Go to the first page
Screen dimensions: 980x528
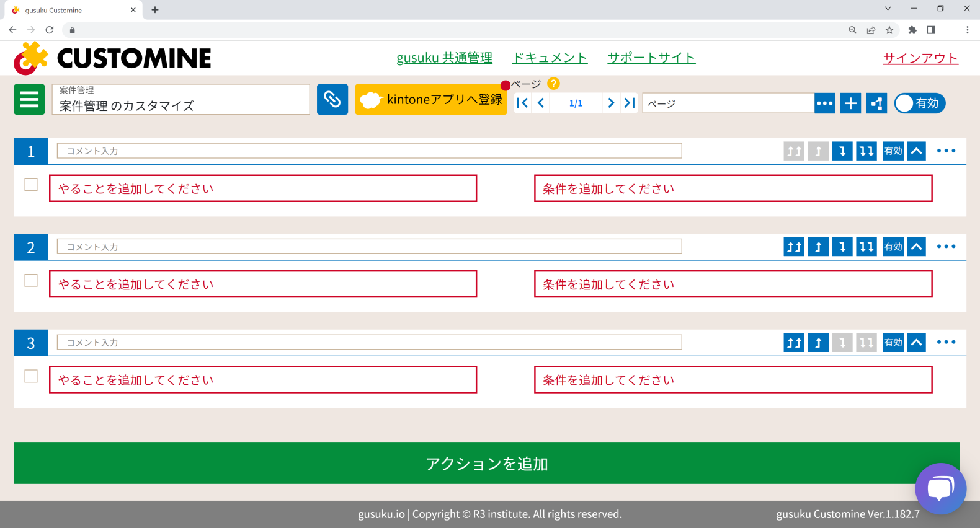click(522, 103)
